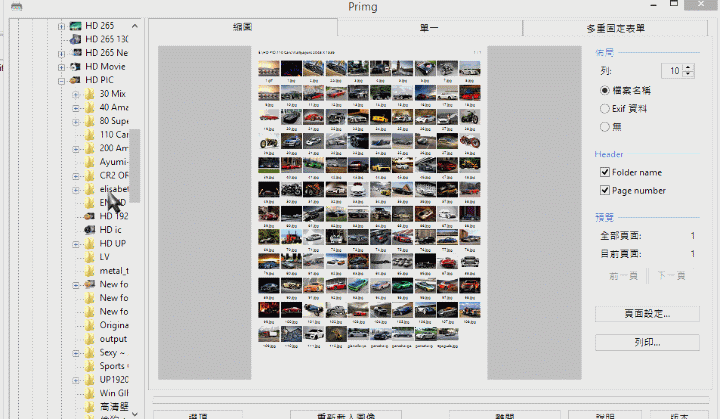Image resolution: width=720 pixels, height=419 pixels.
Task: Select the HD ic custom folder icon
Action: pos(90,230)
